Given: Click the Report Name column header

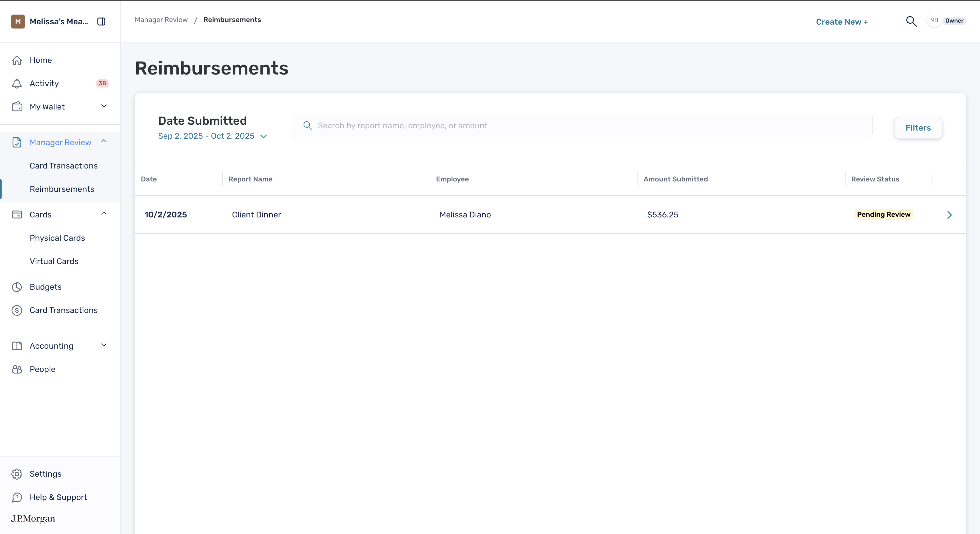Looking at the screenshot, I should pos(250,179).
